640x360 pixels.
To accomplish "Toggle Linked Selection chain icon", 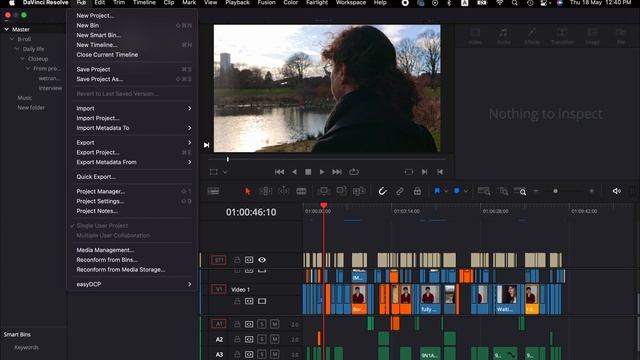I will point(400,191).
